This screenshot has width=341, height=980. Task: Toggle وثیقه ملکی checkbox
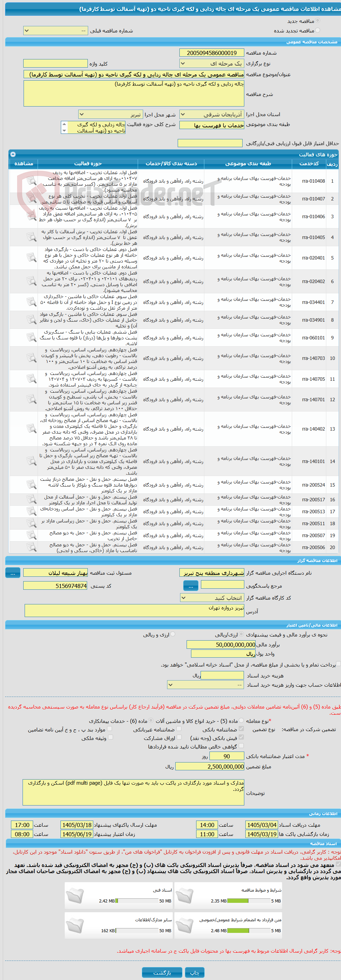(111, 737)
